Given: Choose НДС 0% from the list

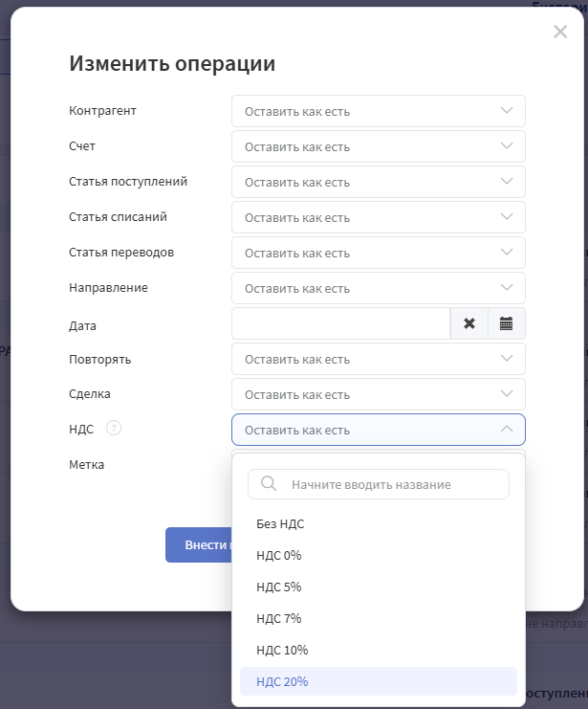Looking at the screenshot, I should (279, 555).
